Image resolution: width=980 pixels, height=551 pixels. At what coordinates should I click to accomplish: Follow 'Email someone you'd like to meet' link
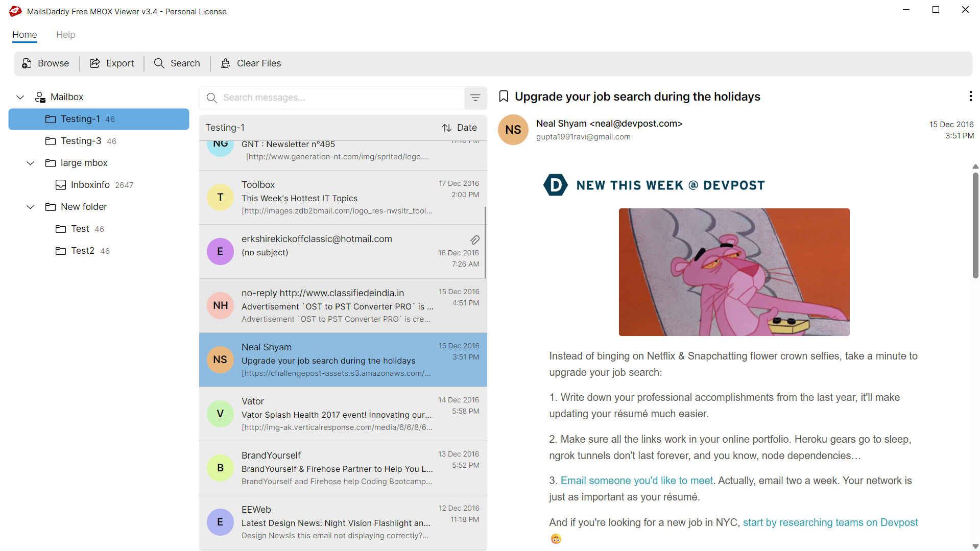click(x=637, y=481)
